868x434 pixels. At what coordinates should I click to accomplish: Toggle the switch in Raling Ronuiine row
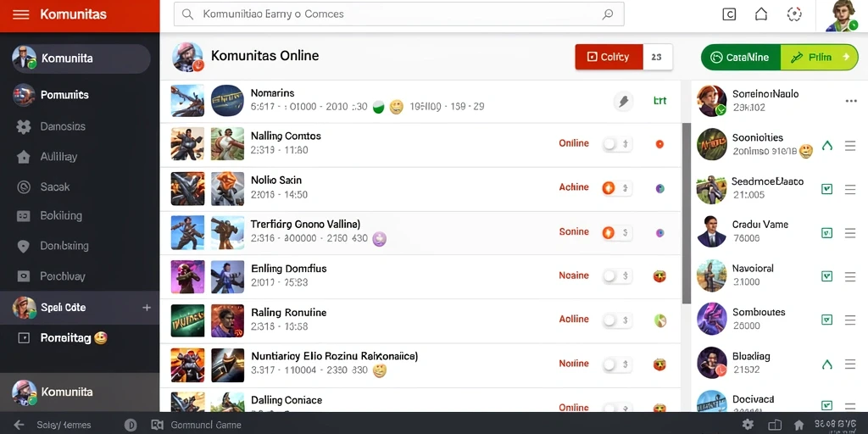click(617, 320)
